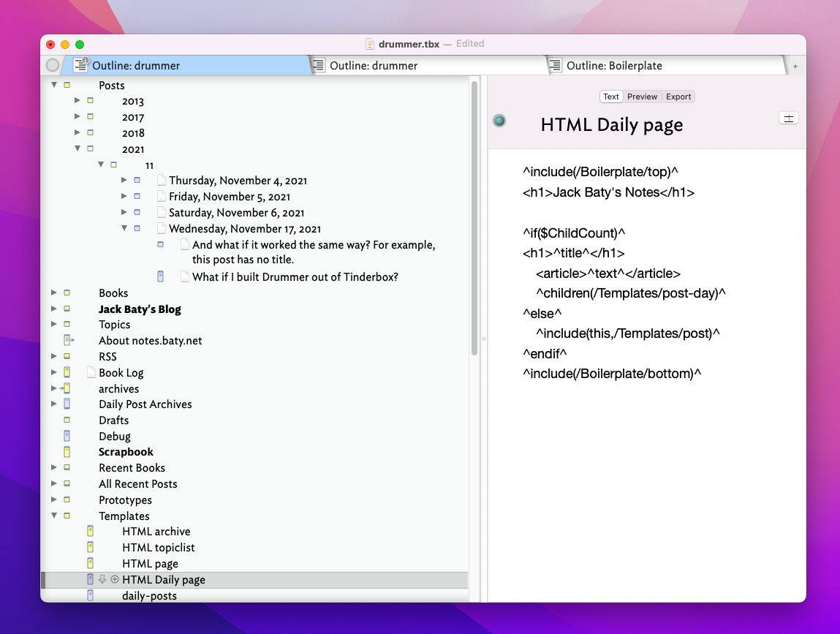Add a new tab with plus button
The width and height of the screenshot is (840, 634).
(x=795, y=66)
